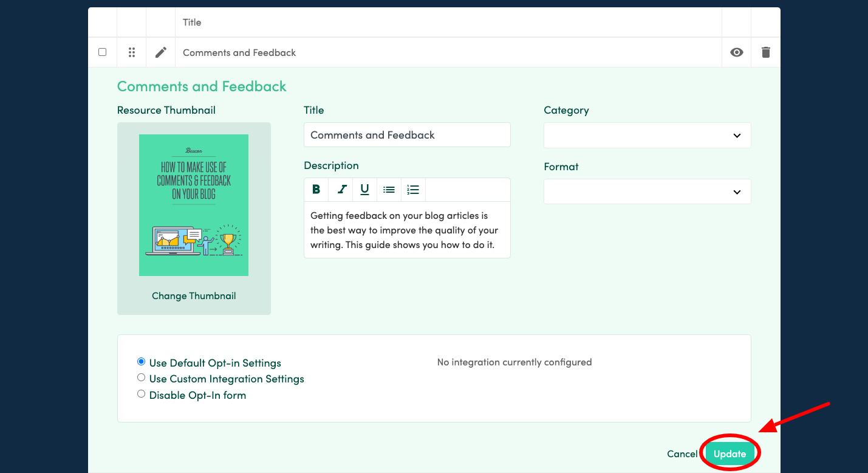Click the resource thumbnail image
Viewport: 868px width, 473px height.
[x=193, y=205]
